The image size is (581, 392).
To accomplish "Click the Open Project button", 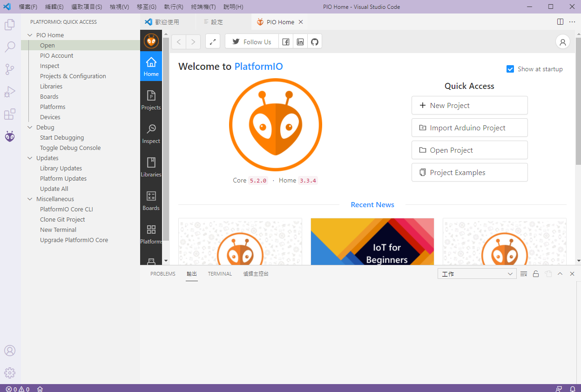I will coord(469,150).
